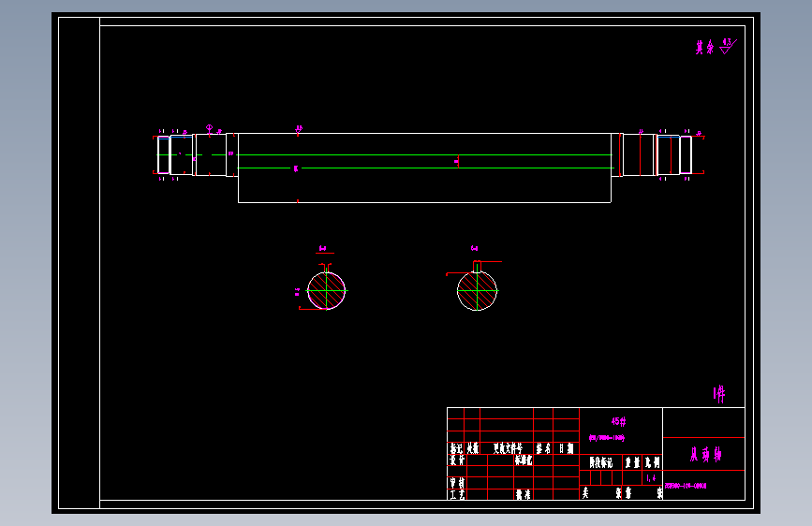Select the 标记 title block cell
Viewport: 812px width, 526px height.
tap(456, 448)
